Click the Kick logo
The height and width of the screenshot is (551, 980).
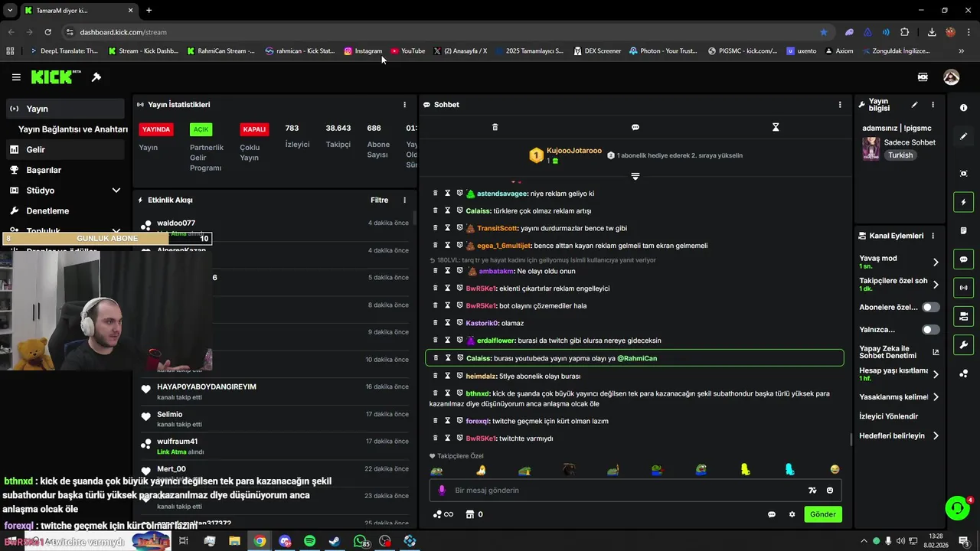click(55, 77)
